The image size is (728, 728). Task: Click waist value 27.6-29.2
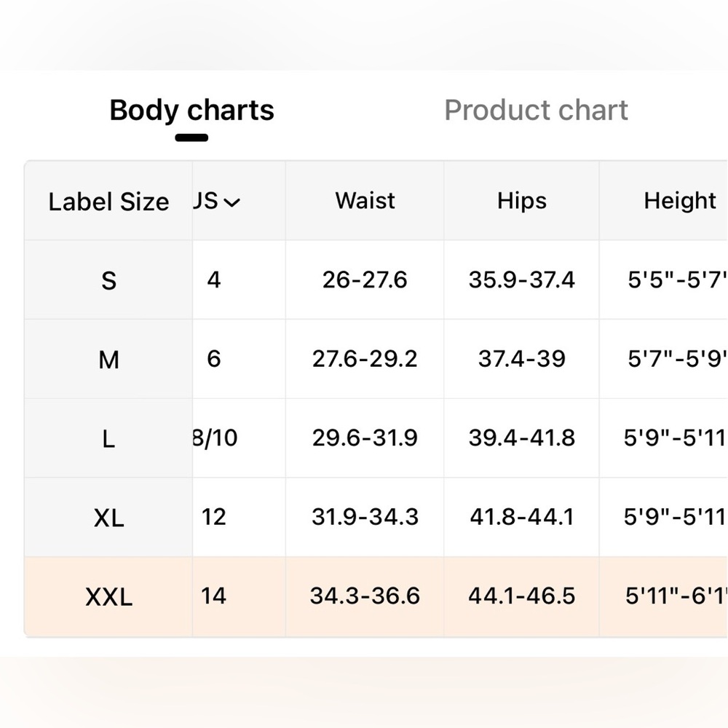click(x=365, y=359)
